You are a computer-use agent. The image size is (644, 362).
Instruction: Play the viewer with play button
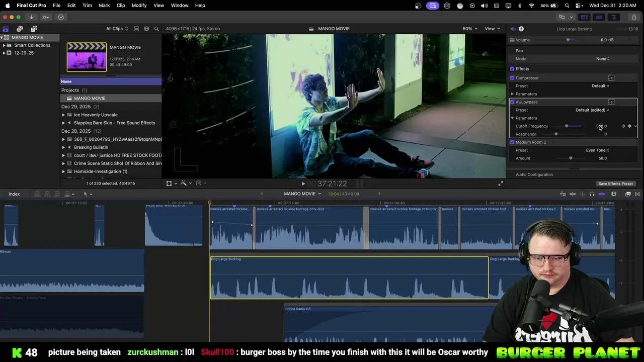303,184
